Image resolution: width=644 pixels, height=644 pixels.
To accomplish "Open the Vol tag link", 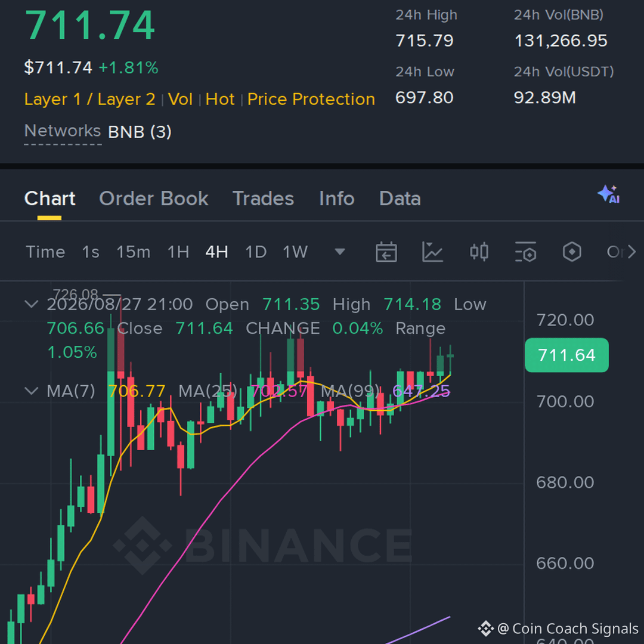I will 180,100.
